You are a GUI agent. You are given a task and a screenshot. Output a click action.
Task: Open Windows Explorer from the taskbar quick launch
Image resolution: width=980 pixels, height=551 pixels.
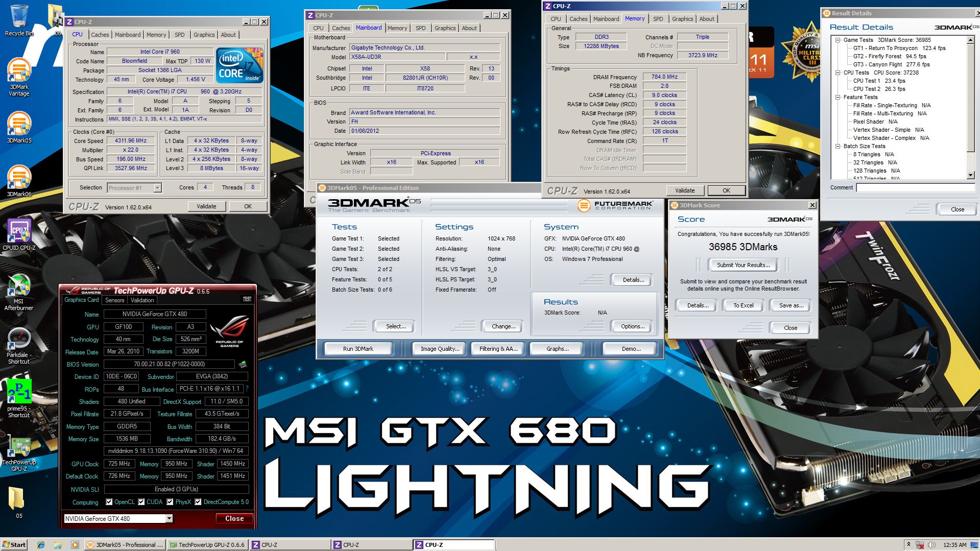tap(58, 545)
